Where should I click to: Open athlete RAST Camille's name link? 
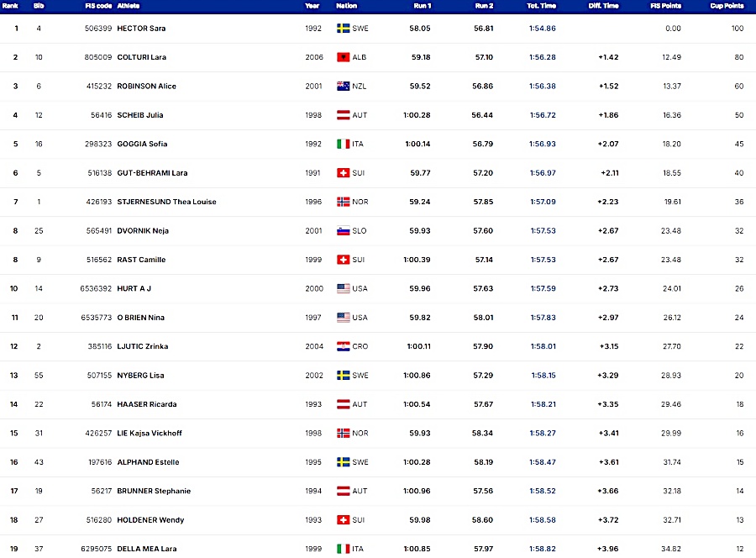pos(141,260)
